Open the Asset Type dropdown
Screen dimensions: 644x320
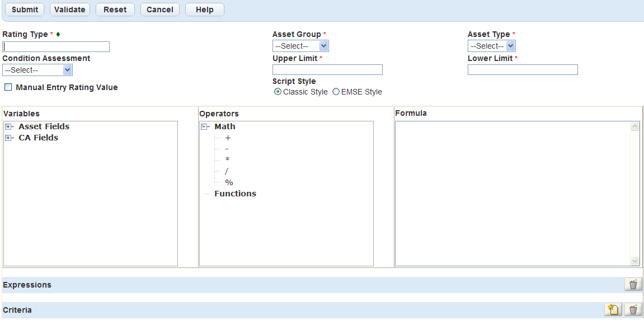pyautogui.click(x=491, y=46)
